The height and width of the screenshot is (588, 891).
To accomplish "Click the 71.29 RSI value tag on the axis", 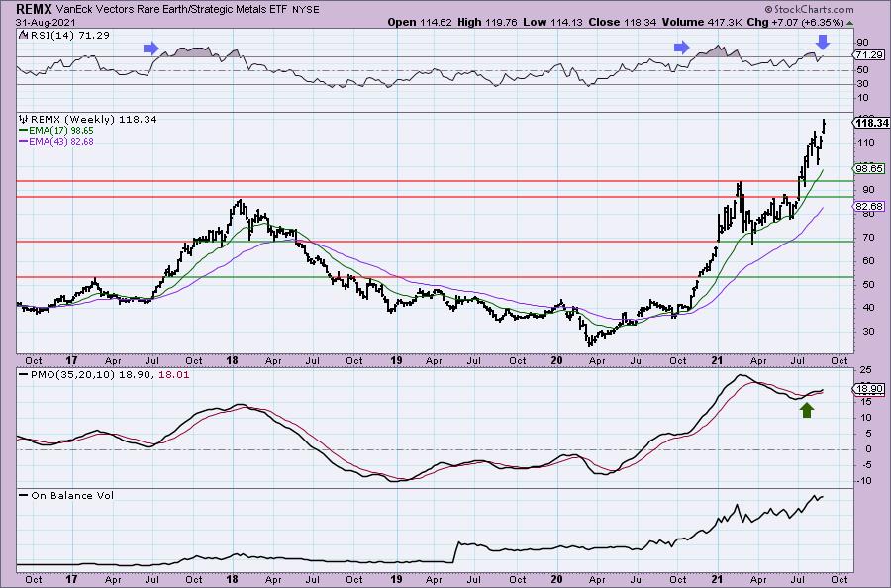I will [869, 55].
